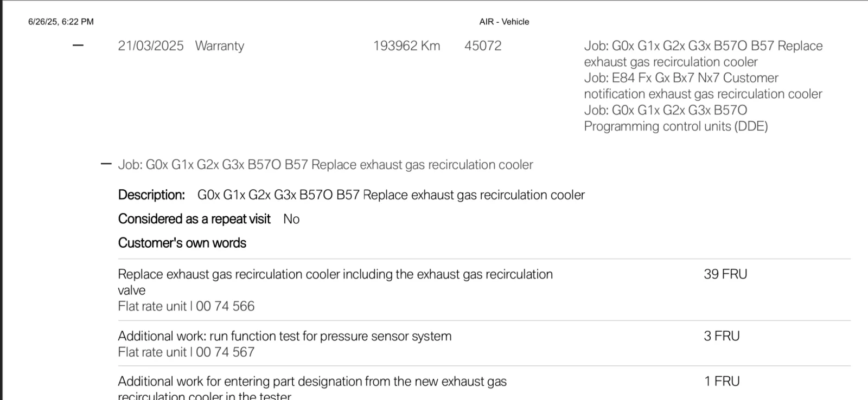Click the 39 FRU value
The height and width of the screenshot is (400, 868).
point(725,274)
